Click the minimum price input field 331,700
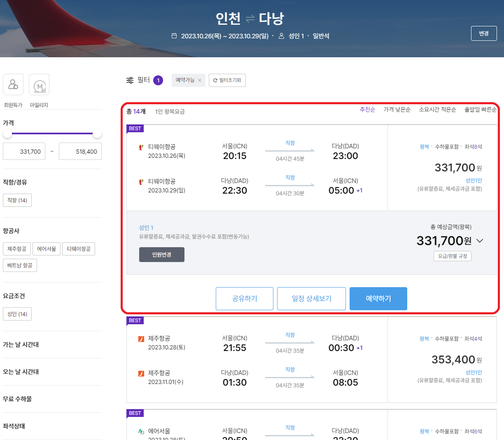This screenshot has height=440, width=504. tap(24, 151)
